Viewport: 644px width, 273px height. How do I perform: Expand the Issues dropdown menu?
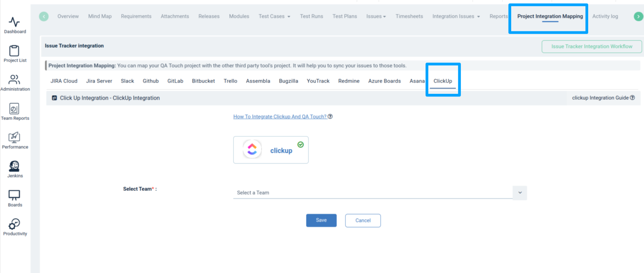click(376, 16)
